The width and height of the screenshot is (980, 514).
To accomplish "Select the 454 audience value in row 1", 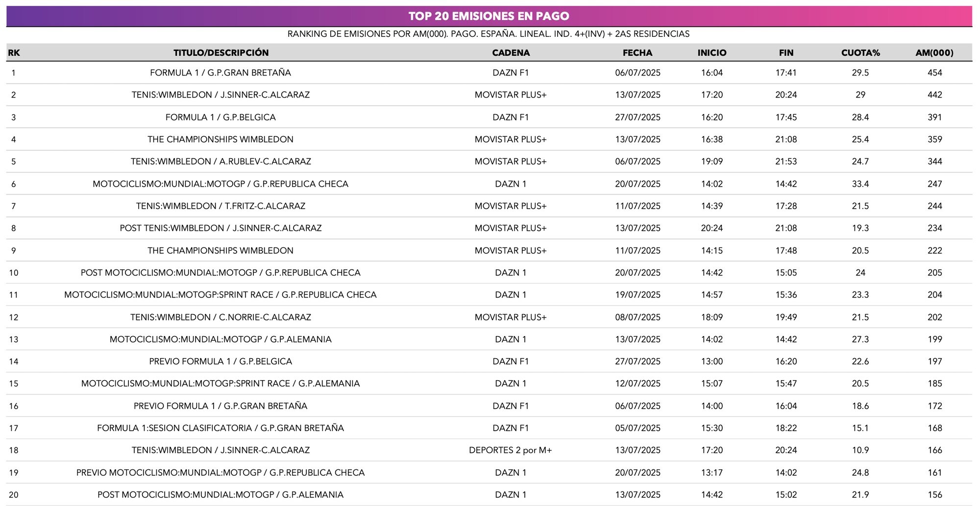I will [x=934, y=73].
